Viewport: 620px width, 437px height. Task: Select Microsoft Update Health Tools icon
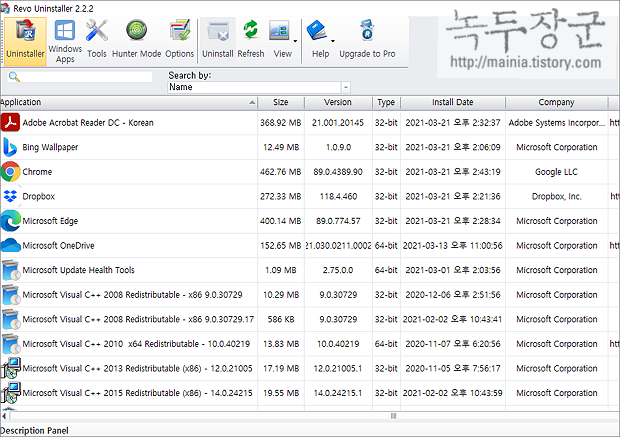10,270
